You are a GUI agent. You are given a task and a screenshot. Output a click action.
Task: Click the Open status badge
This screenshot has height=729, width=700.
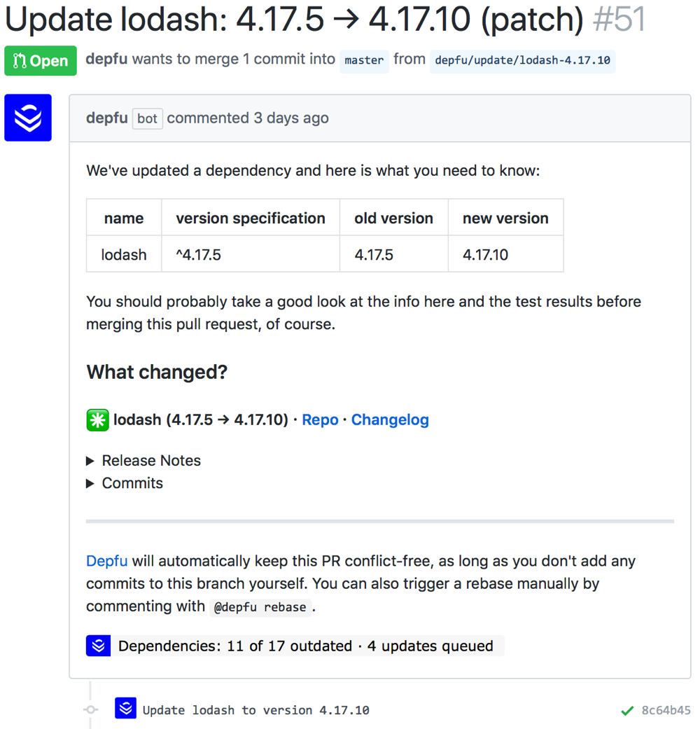click(41, 61)
